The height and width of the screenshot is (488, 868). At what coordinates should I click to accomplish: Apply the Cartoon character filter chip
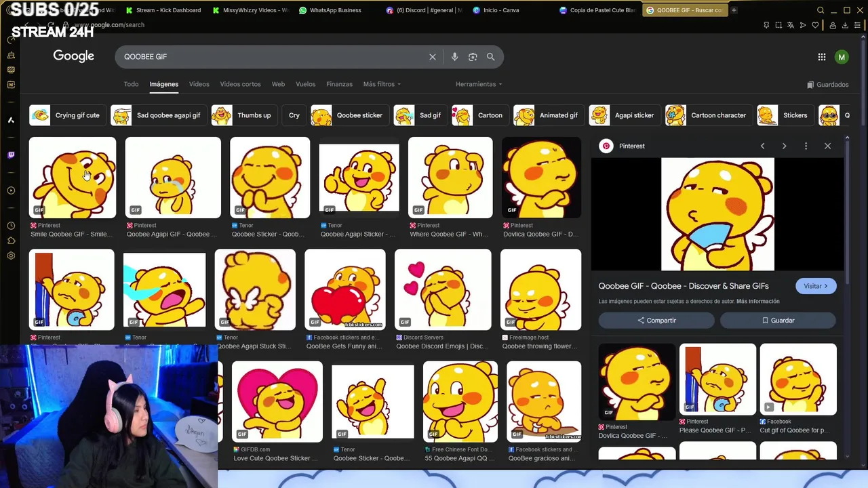(x=708, y=115)
